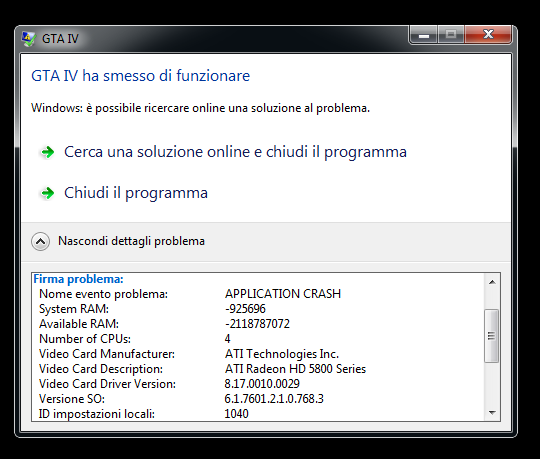Click 'Nascondi dettagli problema' label
This screenshot has height=459, width=540.
click(x=131, y=241)
